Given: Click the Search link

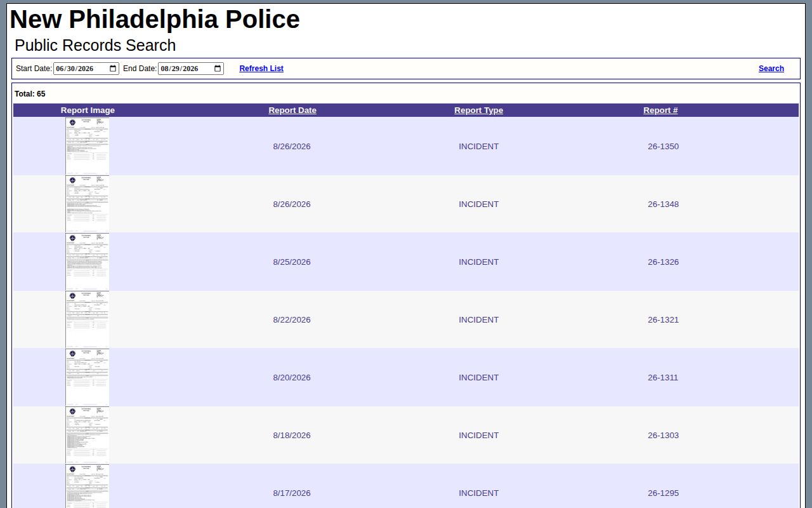Looking at the screenshot, I should pos(771,69).
